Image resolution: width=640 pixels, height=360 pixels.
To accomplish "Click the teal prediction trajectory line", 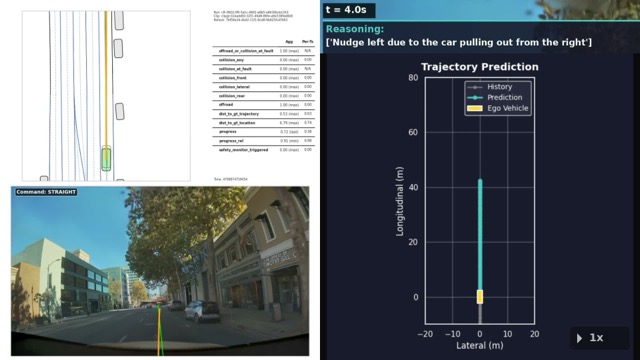I will 480,235.
